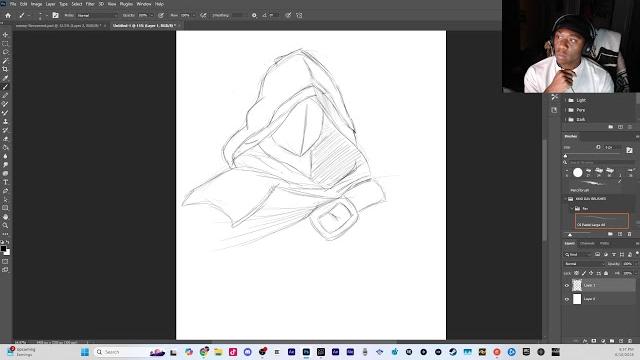
Task: Select the Oil Pastel Large brush preset
Action: 602,221
